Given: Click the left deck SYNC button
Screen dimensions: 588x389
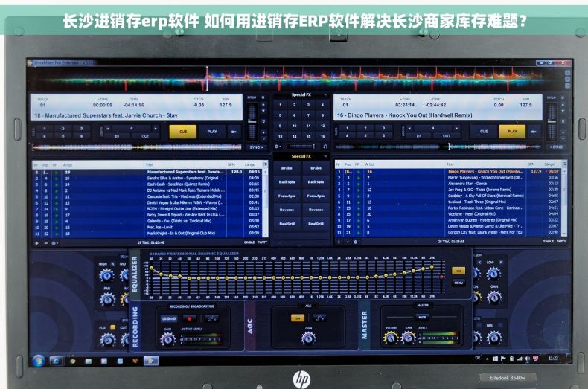Looking at the screenshot, I should 256,147.
